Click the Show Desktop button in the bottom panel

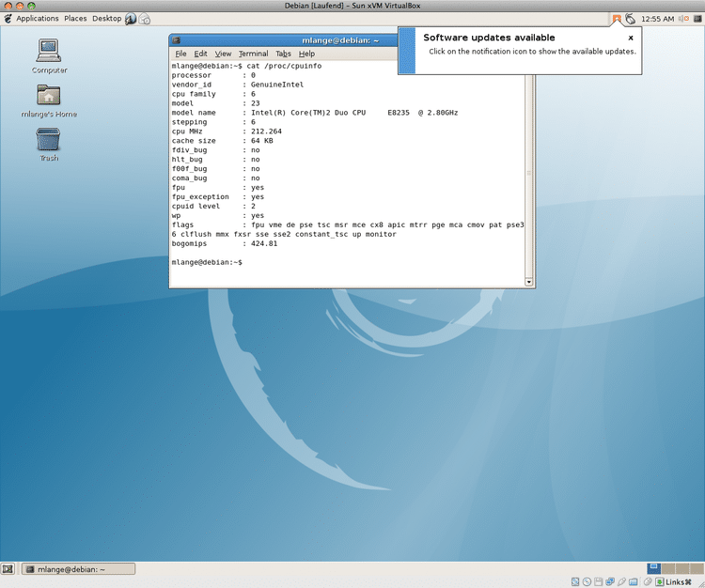point(8,569)
